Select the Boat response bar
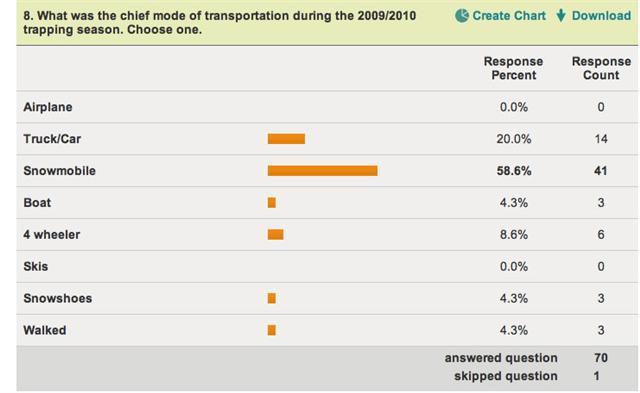The image size is (640, 393). 272,202
